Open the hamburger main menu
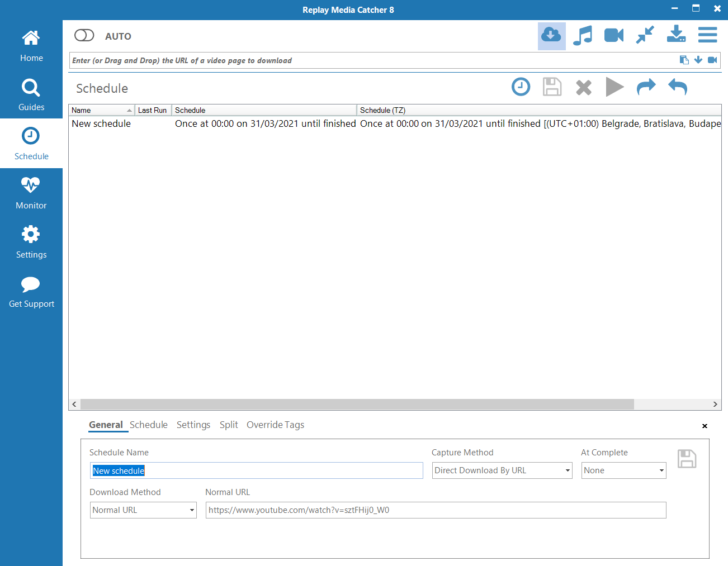Image resolution: width=728 pixels, height=566 pixels. (707, 35)
